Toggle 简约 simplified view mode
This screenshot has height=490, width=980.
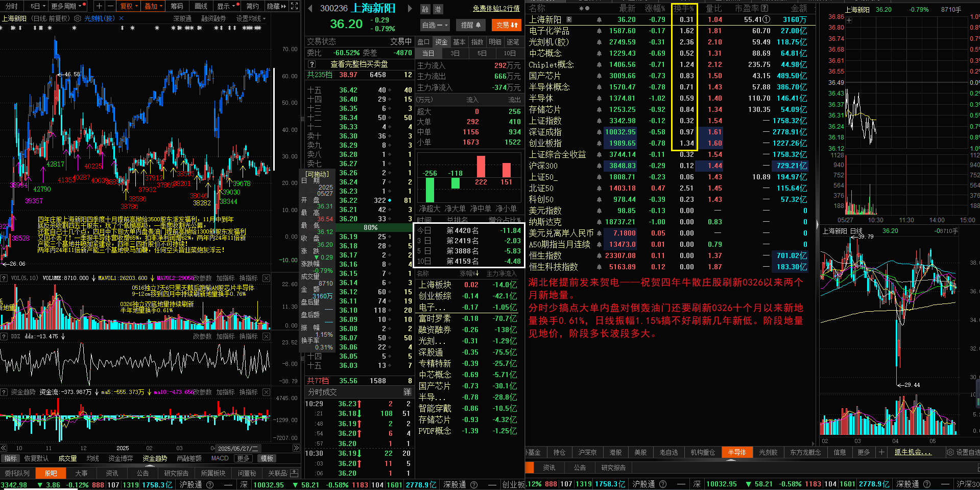point(252,6)
